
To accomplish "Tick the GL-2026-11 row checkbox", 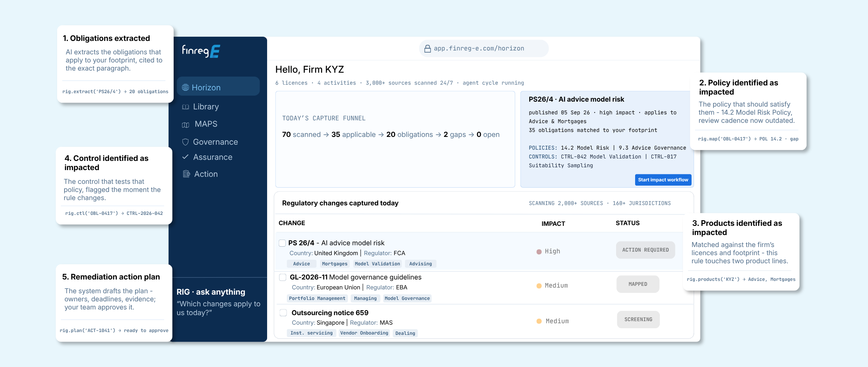I will (283, 277).
